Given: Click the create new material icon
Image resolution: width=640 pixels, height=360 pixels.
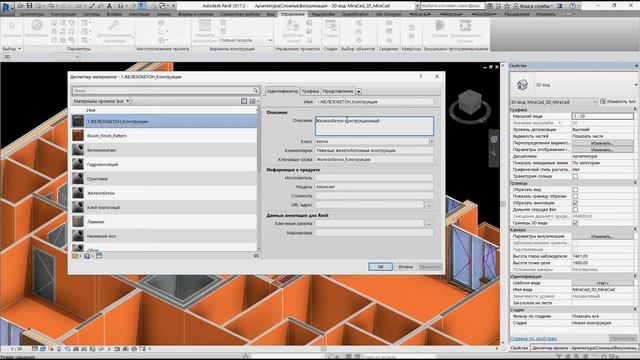Looking at the screenshot, I should [88, 256].
